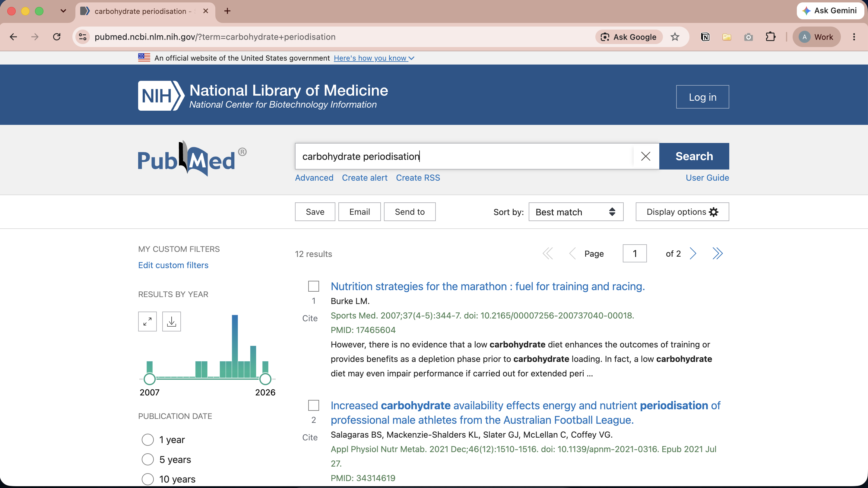The image size is (868, 488).
Task: Open the Notion extension icon
Action: 705,37
